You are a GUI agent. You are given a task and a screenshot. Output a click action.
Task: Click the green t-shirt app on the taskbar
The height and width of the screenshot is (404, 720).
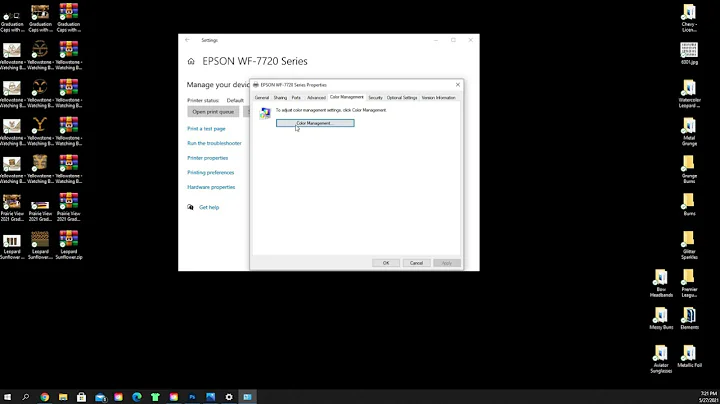(x=155, y=397)
